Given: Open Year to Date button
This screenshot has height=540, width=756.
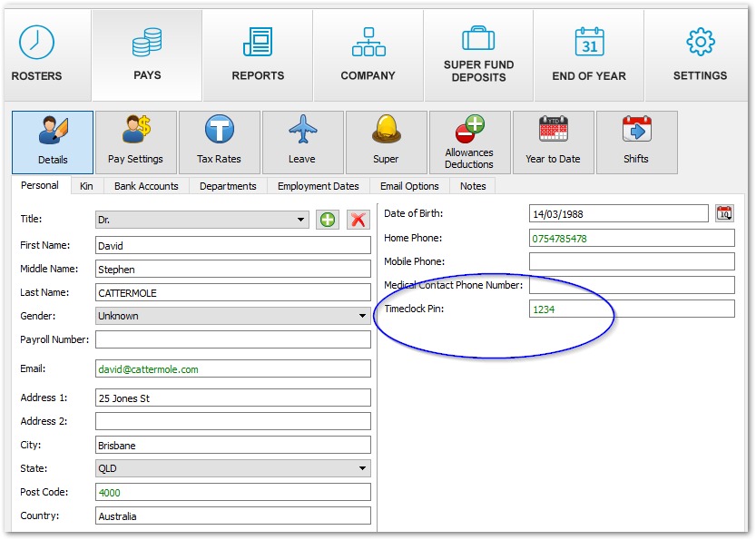Looking at the screenshot, I should 553,142.
